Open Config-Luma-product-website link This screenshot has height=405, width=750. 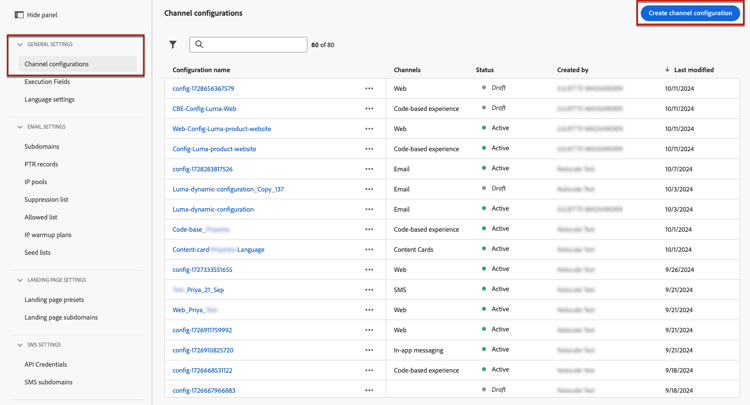click(214, 149)
